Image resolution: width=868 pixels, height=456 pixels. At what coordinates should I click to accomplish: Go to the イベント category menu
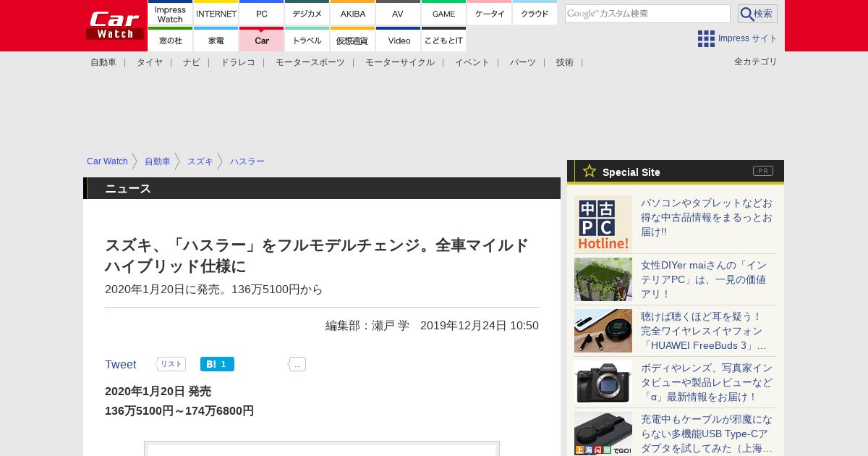pyautogui.click(x=472, y=62)
